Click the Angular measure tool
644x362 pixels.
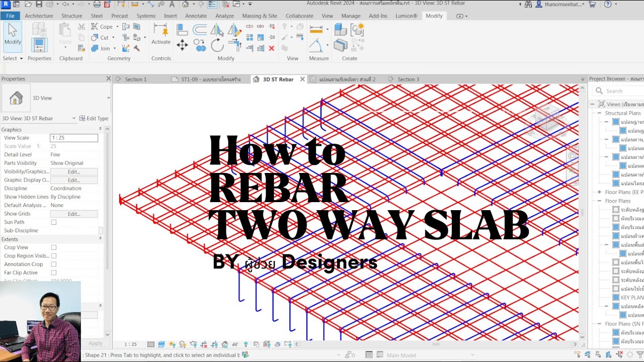click(x=316, y=45)
